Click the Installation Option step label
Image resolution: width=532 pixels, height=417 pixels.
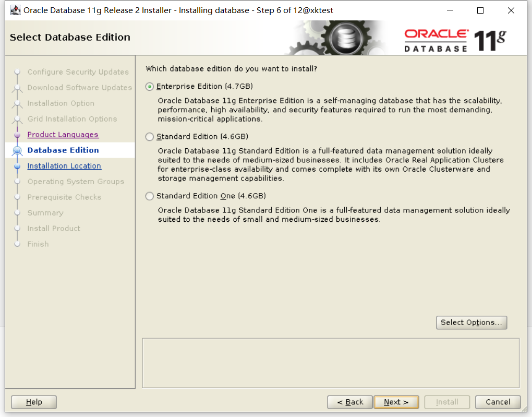pyautogui.click(x=61, y=103)
